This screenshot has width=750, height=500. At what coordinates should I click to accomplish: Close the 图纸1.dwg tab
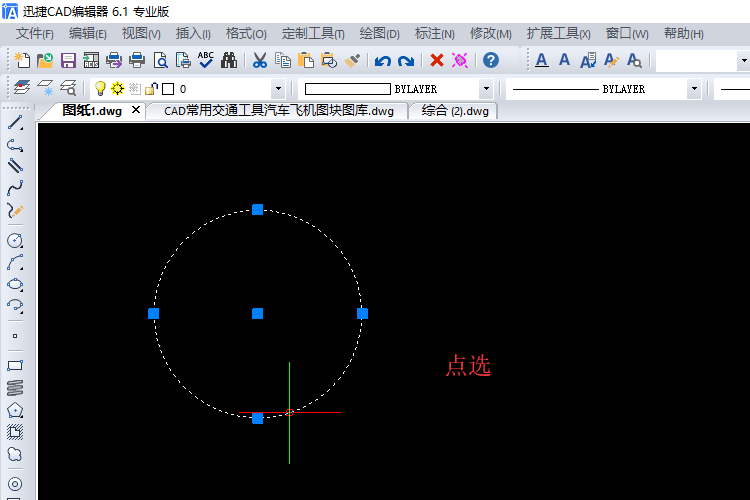136,110
